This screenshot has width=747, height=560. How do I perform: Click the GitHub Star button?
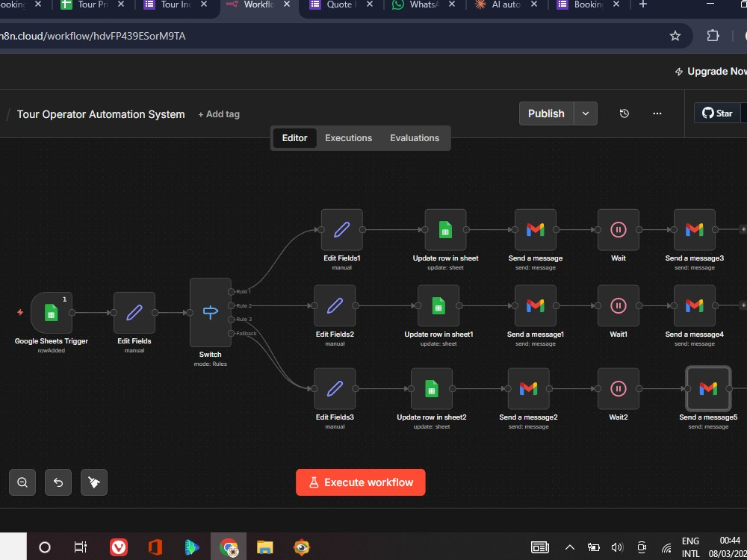click(x=717, y=113)
